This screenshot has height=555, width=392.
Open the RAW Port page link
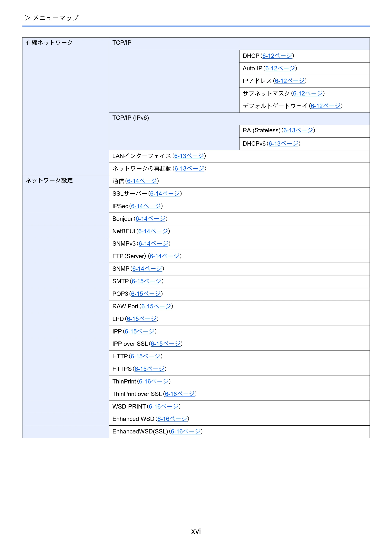[156, 307]
